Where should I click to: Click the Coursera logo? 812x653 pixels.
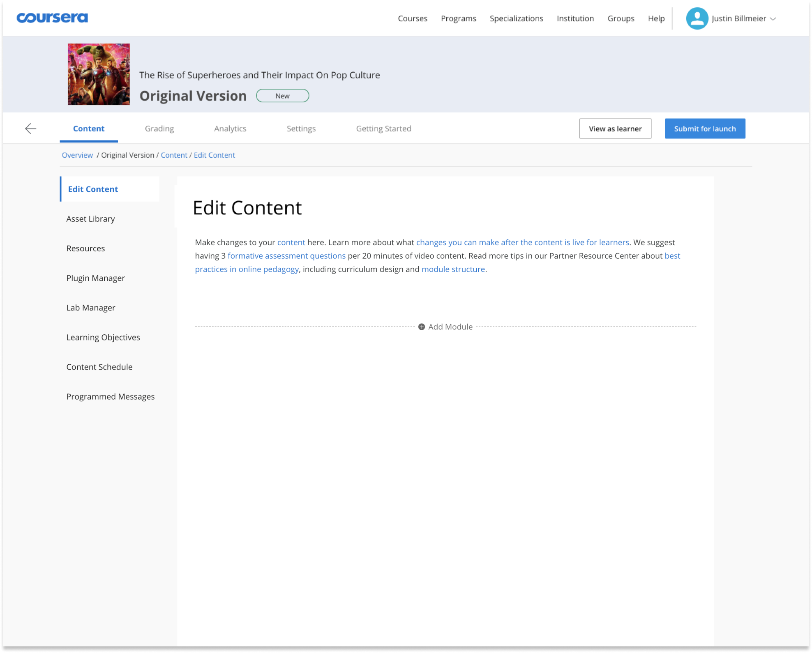click(52, 18)
